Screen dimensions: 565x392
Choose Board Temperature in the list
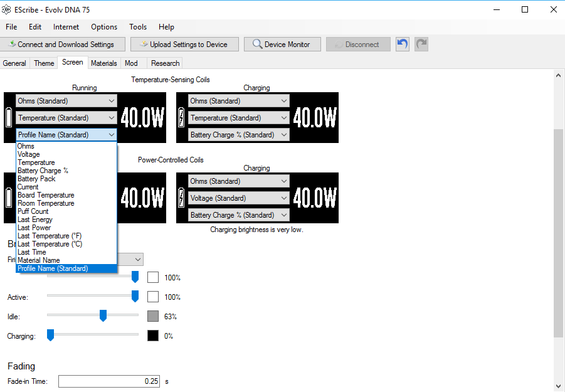pyautogui.click(x=46, y=195)
